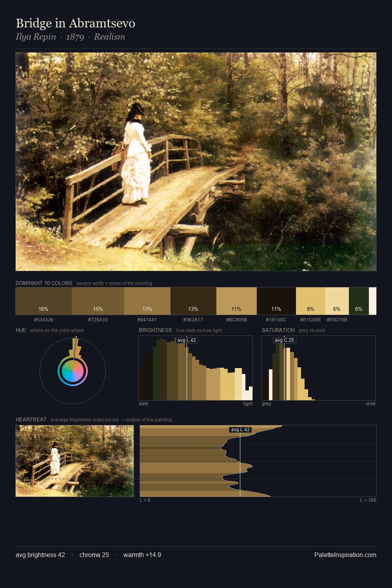
Task: Click 'warmth +14.9' in the footer
Action: (x=142, y=555)
